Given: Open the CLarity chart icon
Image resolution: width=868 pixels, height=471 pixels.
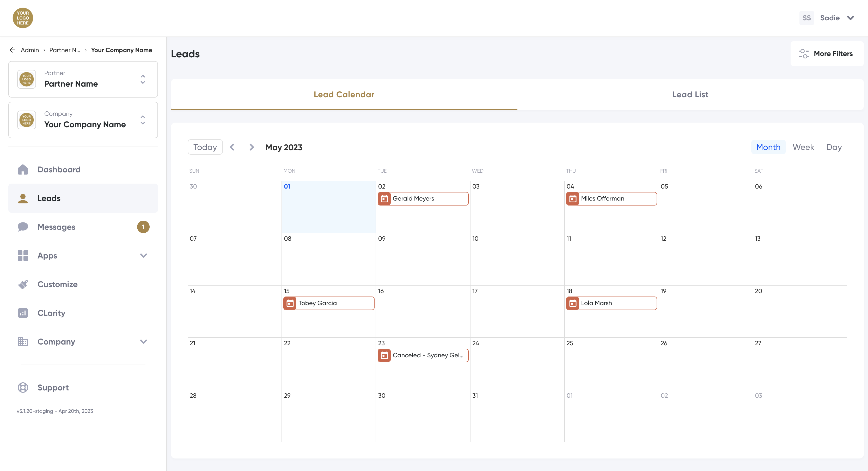Looking at the screenshot, I should (x=23, y=313).
